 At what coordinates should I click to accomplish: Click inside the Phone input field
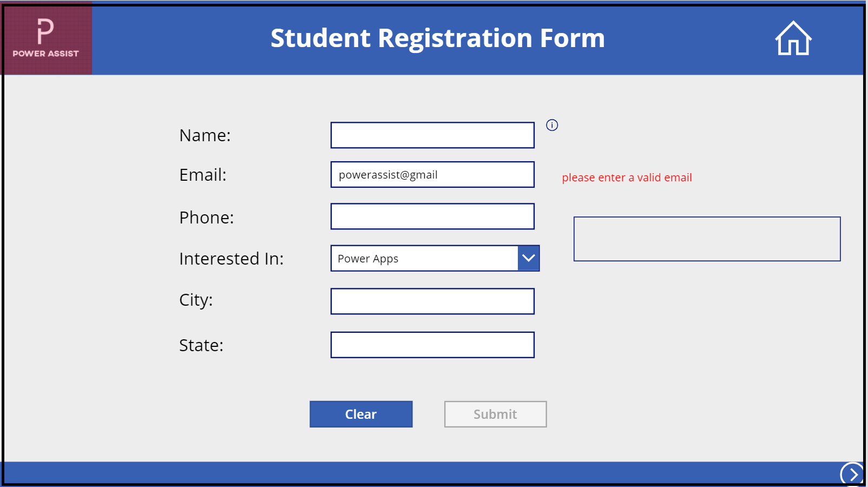click(432, 216)
